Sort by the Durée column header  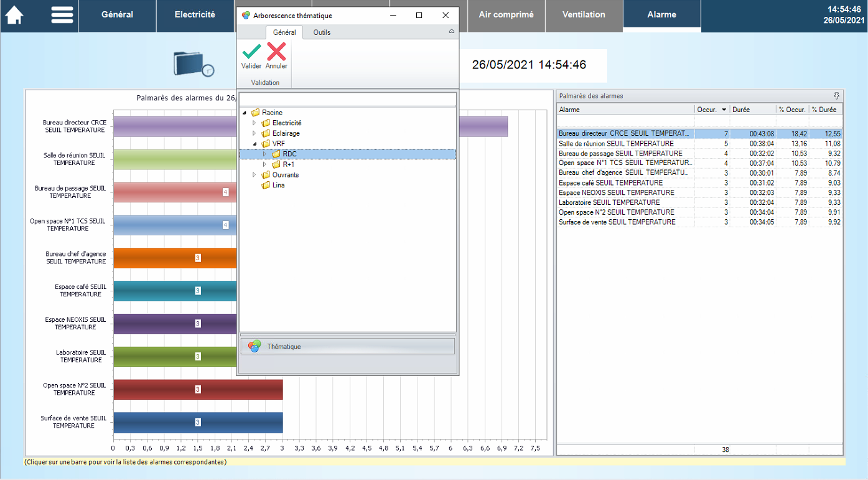[752, 110]
